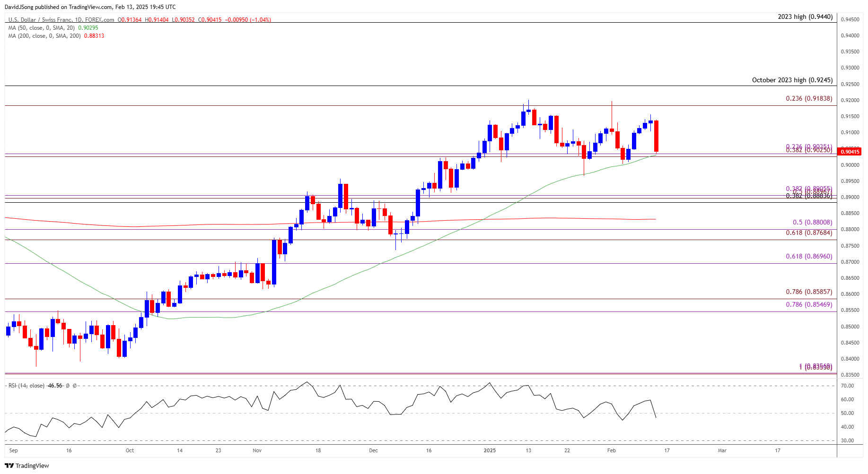Click the 'October 2023 high (0.9245)' annotation
The image size is (868, 474).
click(x=792, y=80)
